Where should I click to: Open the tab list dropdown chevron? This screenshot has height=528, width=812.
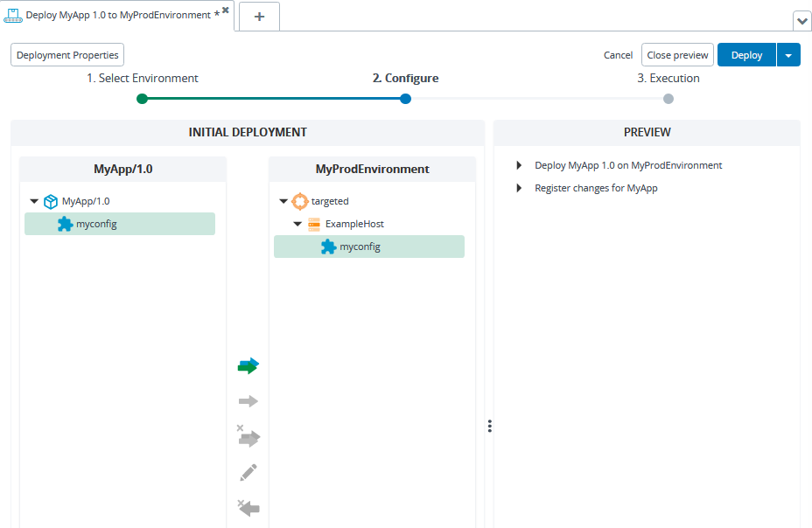(x=801, y=21)
